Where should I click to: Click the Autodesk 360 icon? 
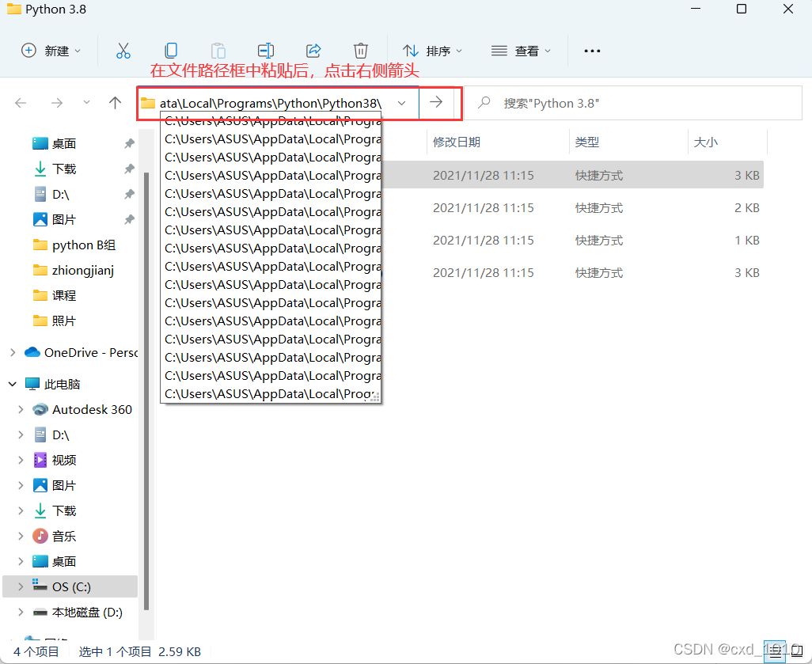point(40,409)
